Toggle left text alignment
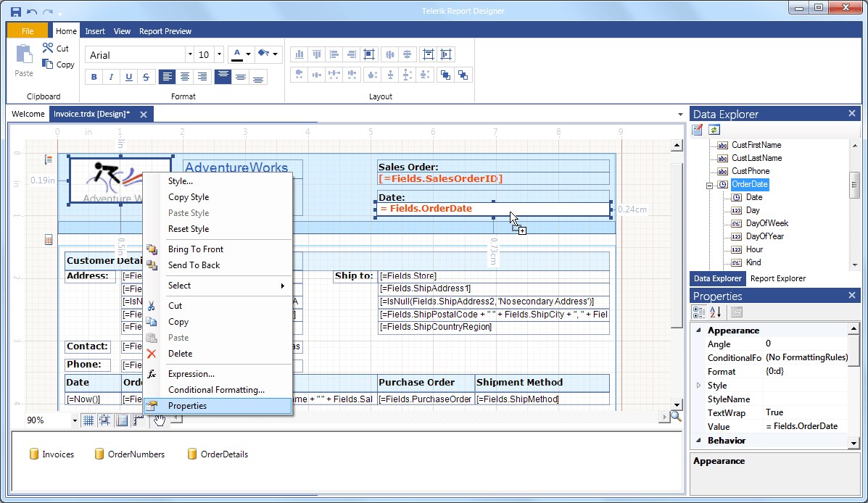This screenshot has height=503, width=868. coord(168,77)
